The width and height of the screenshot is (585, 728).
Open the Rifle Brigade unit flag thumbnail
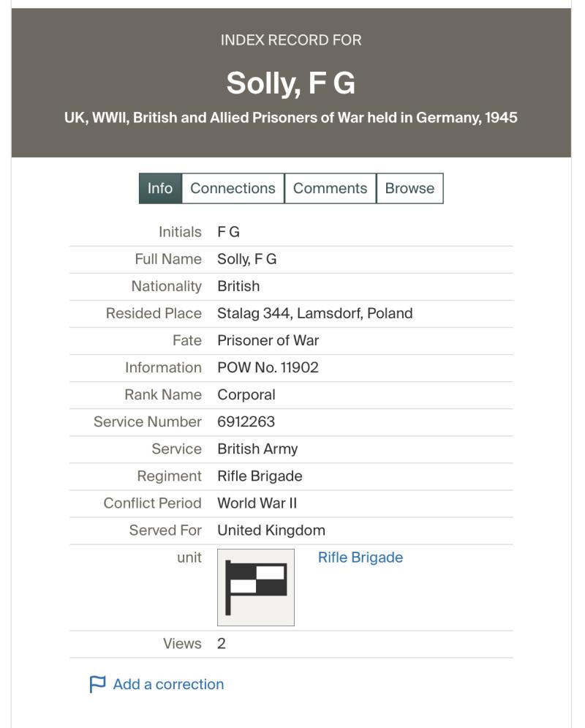click(x=256, y=588)
